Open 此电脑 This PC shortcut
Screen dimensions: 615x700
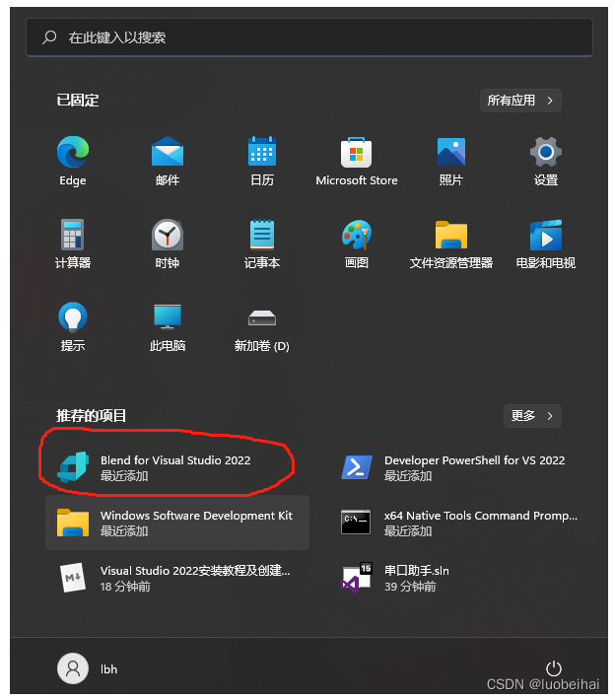[x=168, y=326]
